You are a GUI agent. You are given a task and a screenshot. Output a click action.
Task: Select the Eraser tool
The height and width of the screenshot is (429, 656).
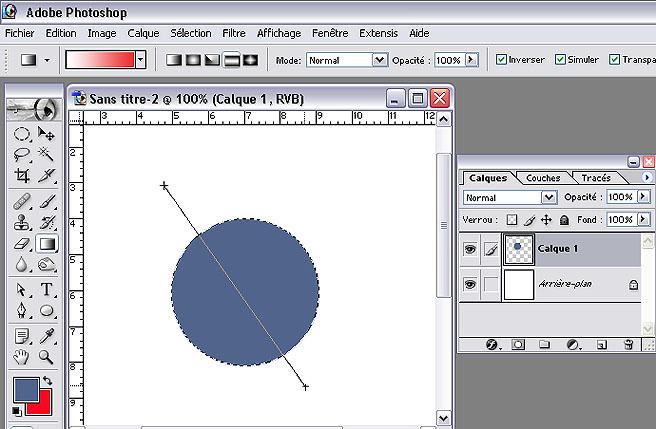[22, 244]
